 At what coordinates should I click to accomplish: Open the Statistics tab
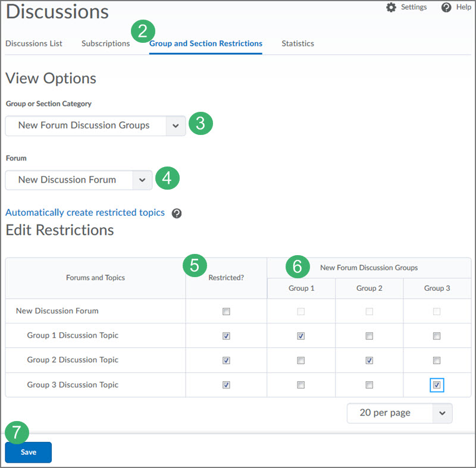298,43
